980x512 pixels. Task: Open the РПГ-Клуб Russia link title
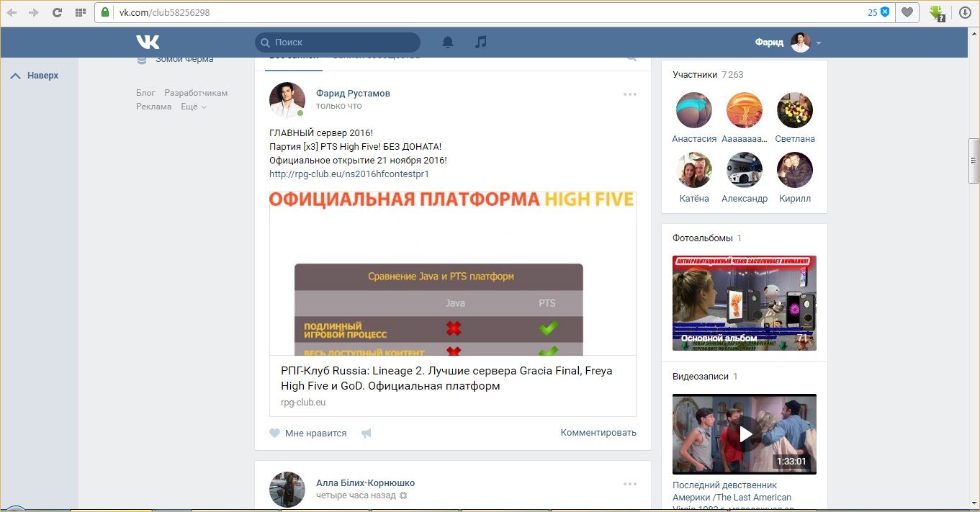(x=446, y=379)
